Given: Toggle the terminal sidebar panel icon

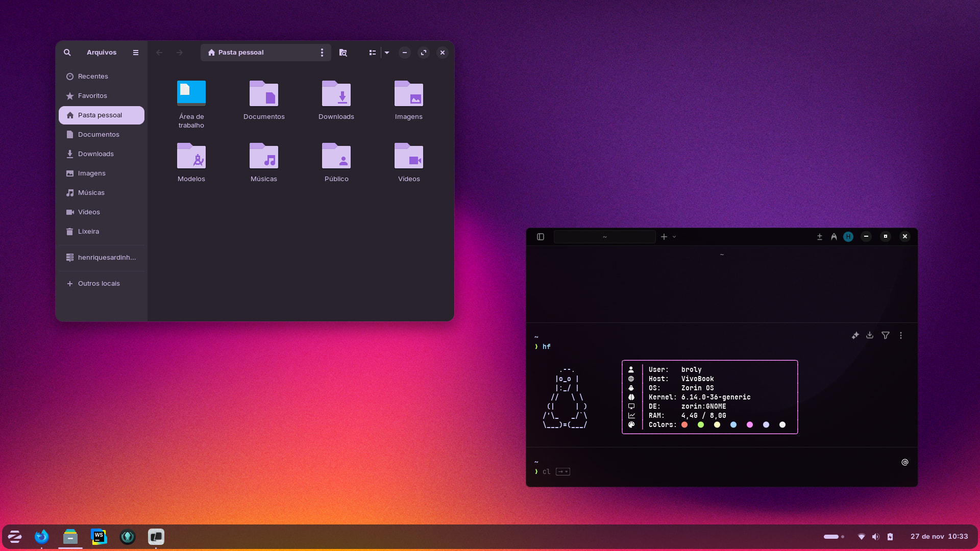Looking at the screenshot, I should 541,236.
